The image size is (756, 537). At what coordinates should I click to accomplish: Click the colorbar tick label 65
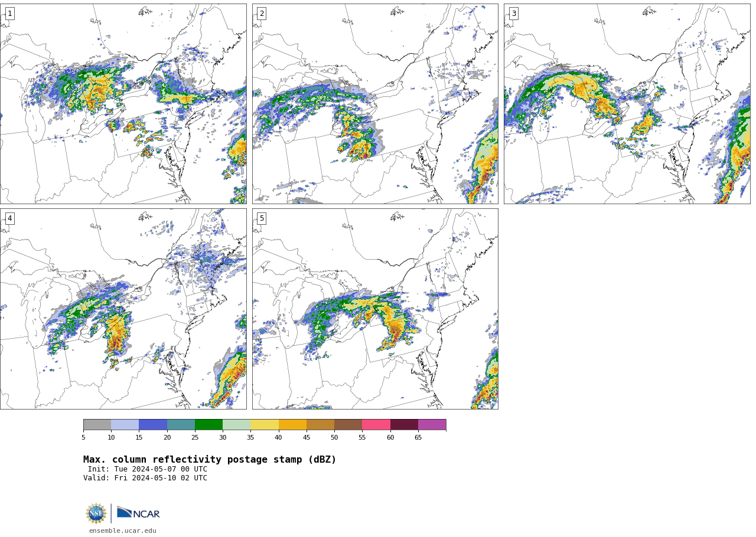click(418, 437)
